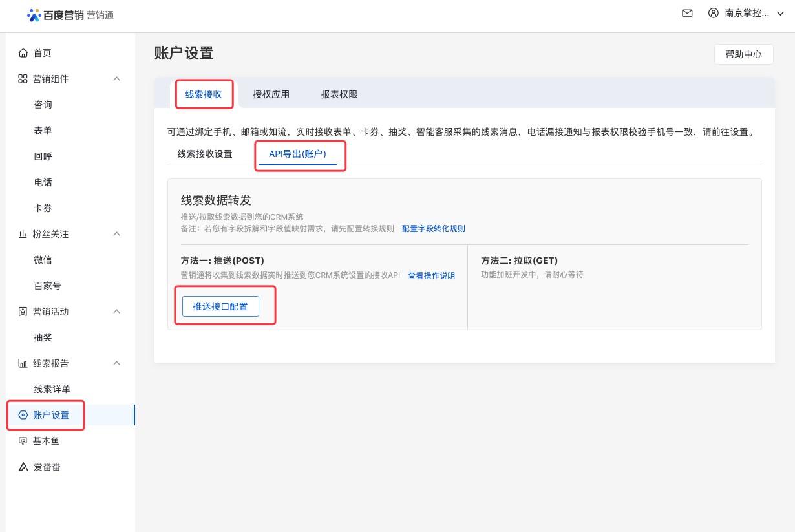
Task: Collapse the 营销组件 section chevron
Action: coord(117,79)
